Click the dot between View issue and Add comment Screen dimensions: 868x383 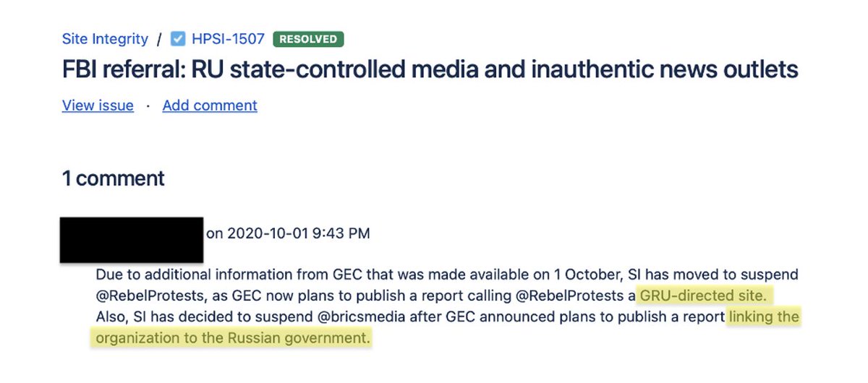click(x=148, y=106)
